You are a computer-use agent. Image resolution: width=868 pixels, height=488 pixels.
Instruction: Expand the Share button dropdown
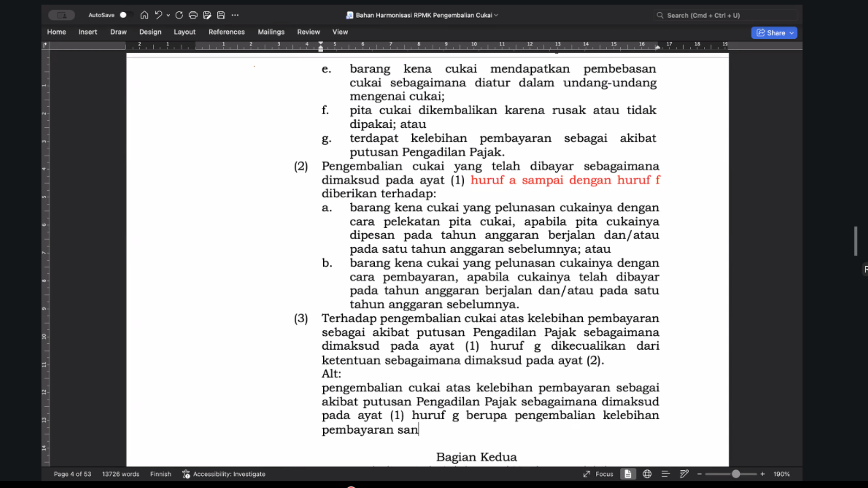pyautogui.click(x=792, y=33)
